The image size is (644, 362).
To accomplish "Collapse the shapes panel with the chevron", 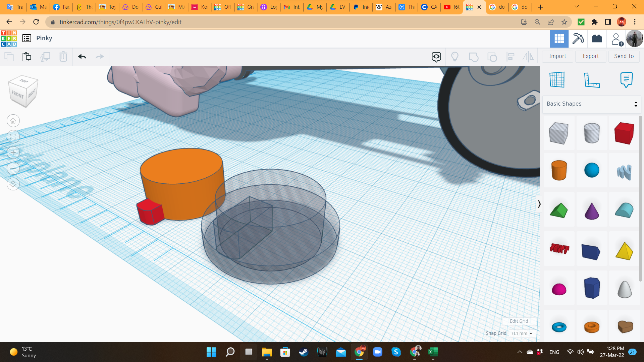I will tap(539, 204).
